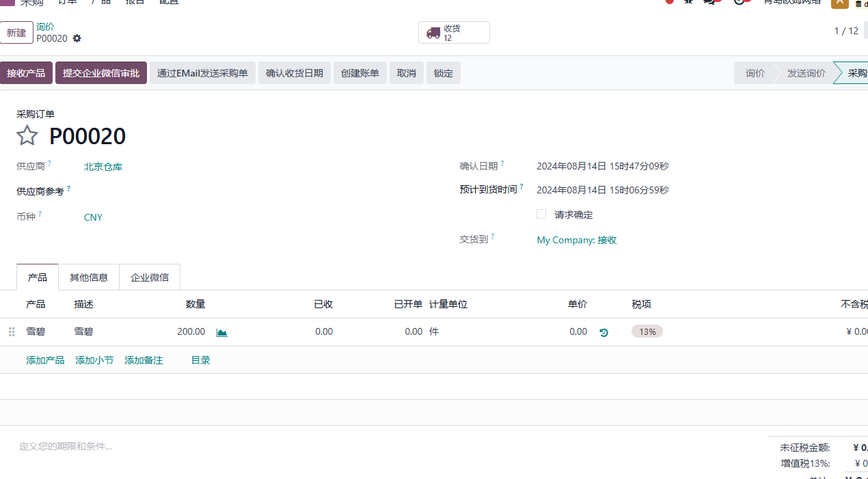
Task: Open the 收货 12 receipts smart button
Action: point(454,33)
